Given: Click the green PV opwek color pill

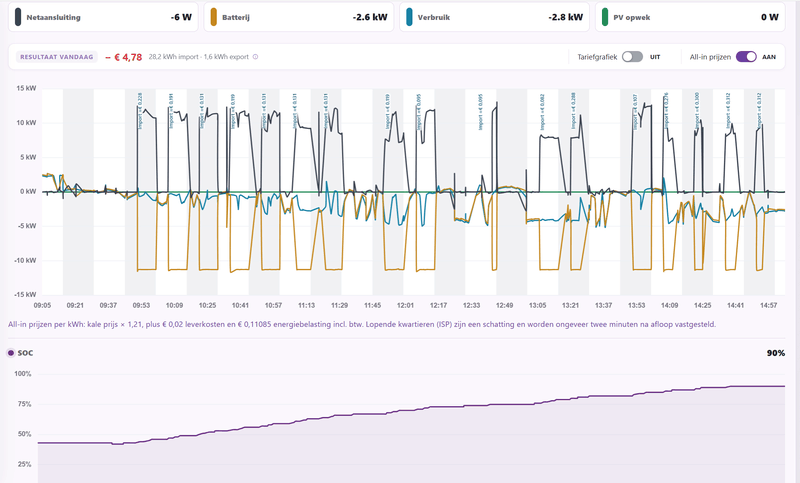Looking at the screenshot, I should tap(605, 17).
